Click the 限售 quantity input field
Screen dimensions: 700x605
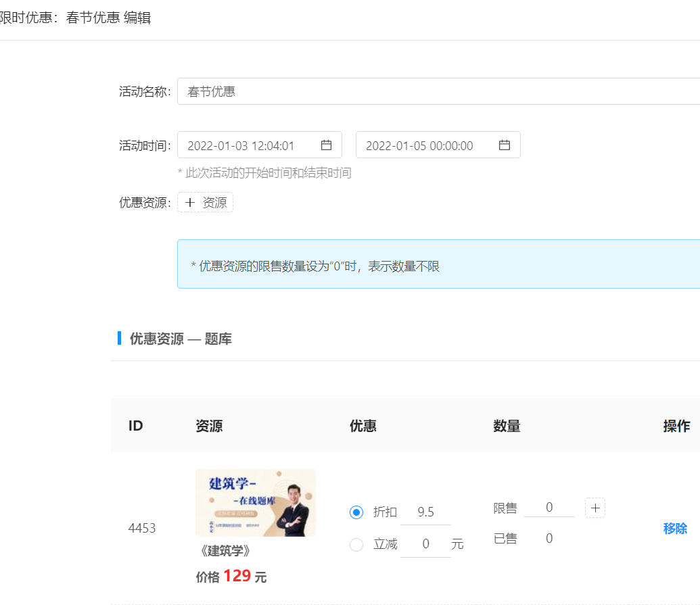[x=549, y=508]
